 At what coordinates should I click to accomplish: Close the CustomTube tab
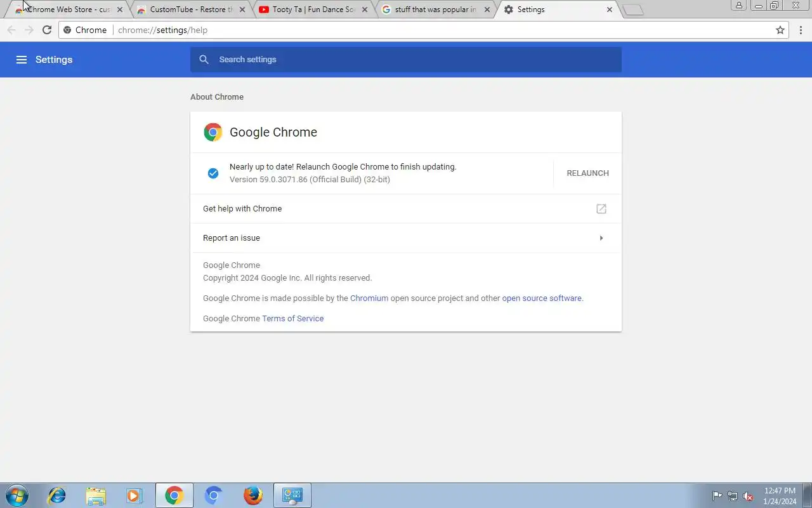point(242,10)
